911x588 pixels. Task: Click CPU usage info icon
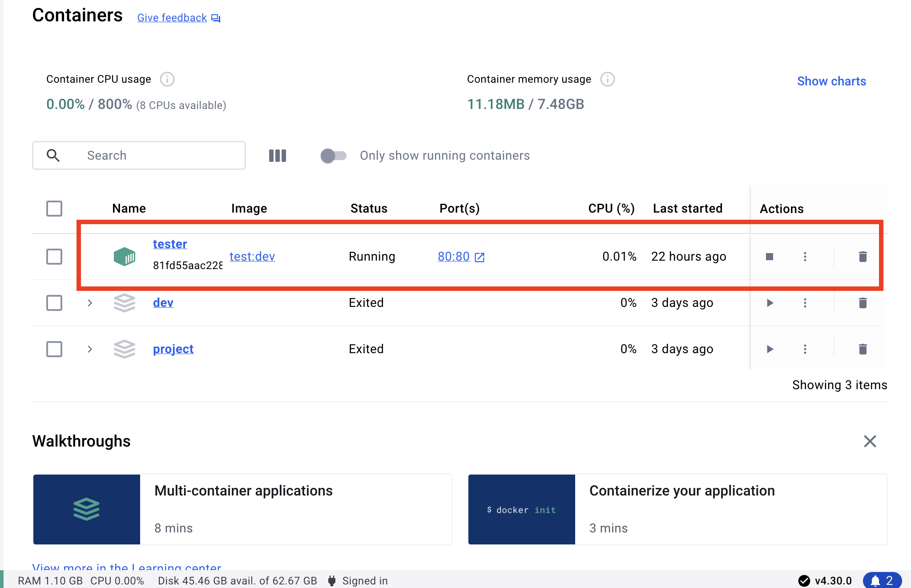(167, 79)
